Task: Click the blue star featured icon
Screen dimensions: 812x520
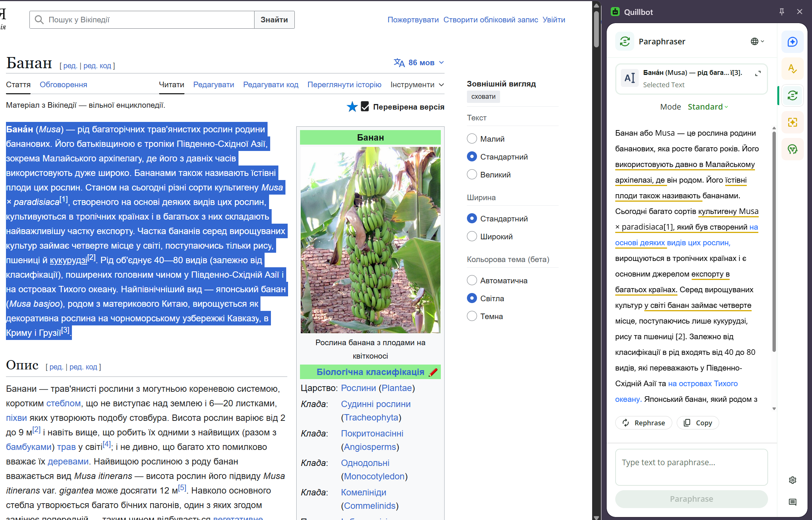Action: point(352,107)
